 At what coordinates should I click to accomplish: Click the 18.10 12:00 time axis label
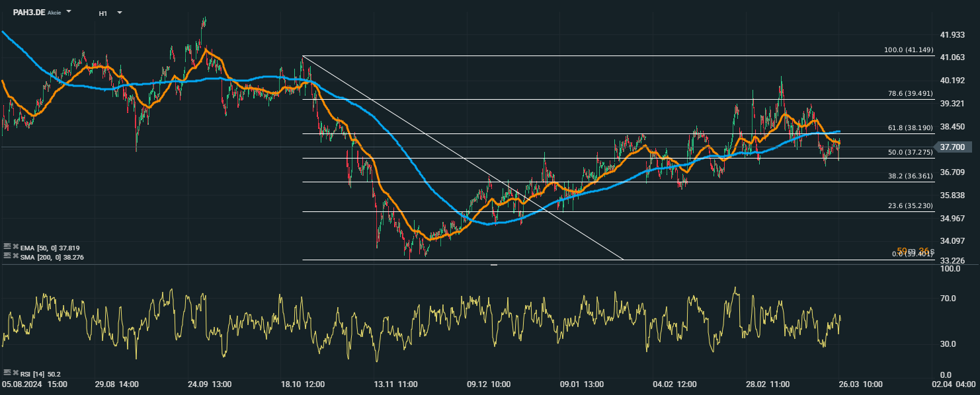tap(304, 384)
